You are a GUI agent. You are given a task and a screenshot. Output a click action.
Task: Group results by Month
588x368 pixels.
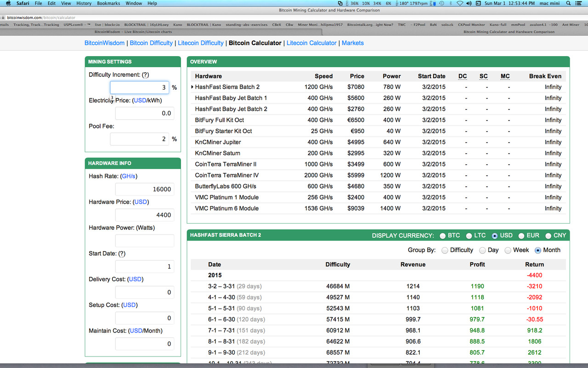point(538,250)
